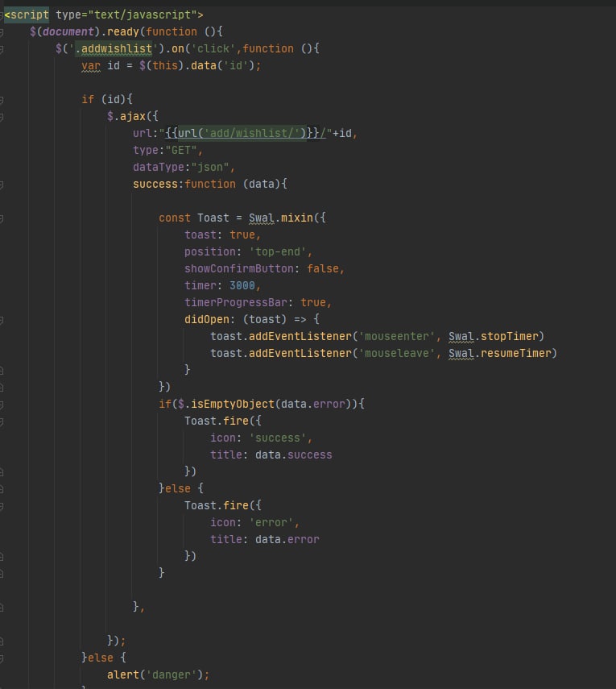Viewport: 616px width, 689px height.
Task: Click the '.addwishlist' selector string
Action: point(114,49)
